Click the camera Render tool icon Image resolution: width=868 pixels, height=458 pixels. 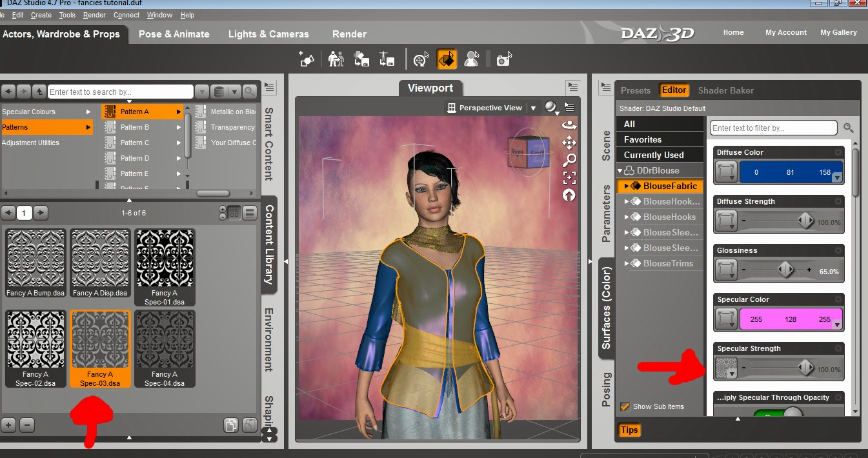pyautogui.click(x=503, y=59)
